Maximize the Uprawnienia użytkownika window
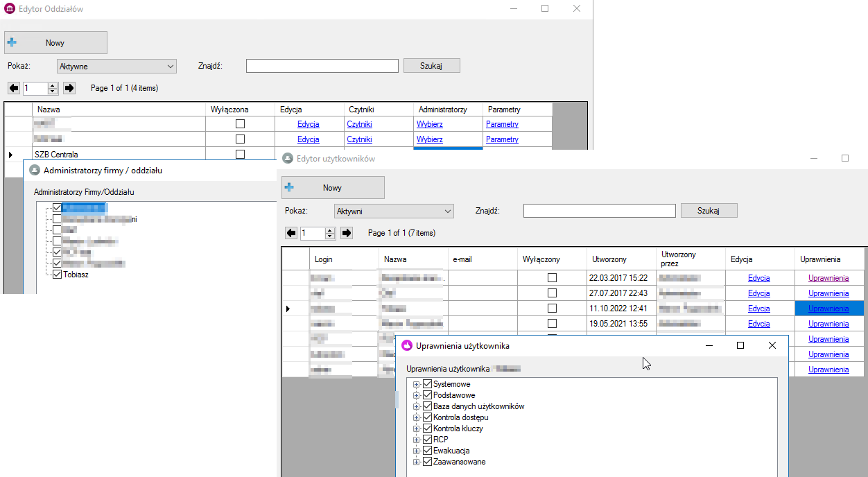 (x=740, y=345)
